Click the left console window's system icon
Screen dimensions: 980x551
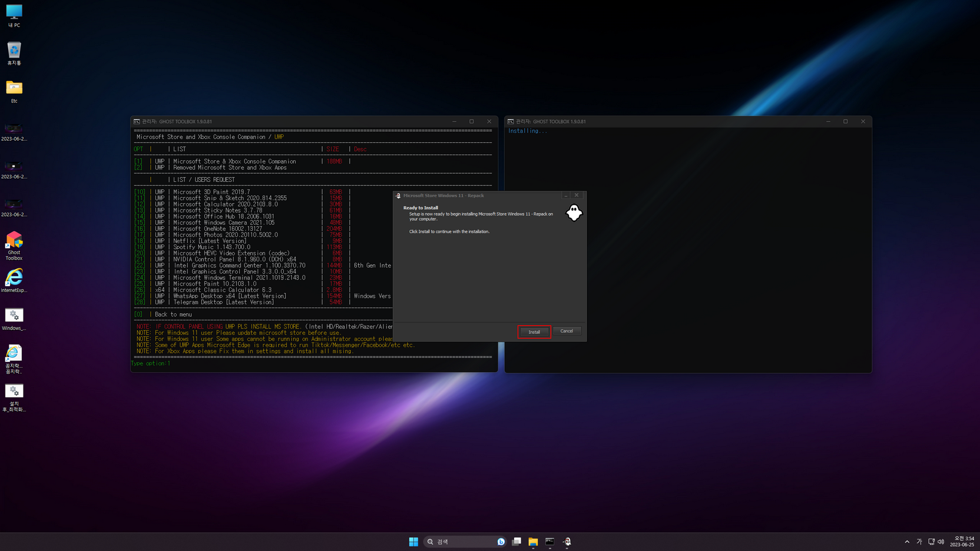click(x=137, y=122)
